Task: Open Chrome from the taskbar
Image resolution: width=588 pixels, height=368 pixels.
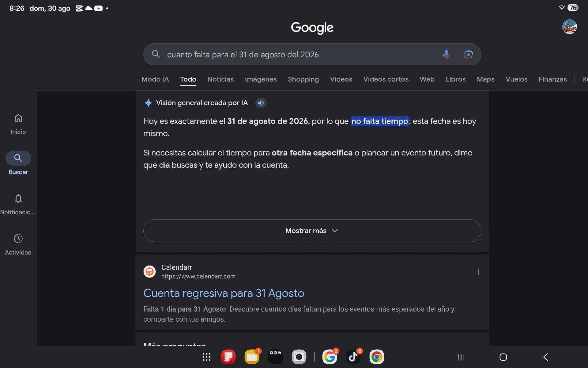Action: coord(377,357)
